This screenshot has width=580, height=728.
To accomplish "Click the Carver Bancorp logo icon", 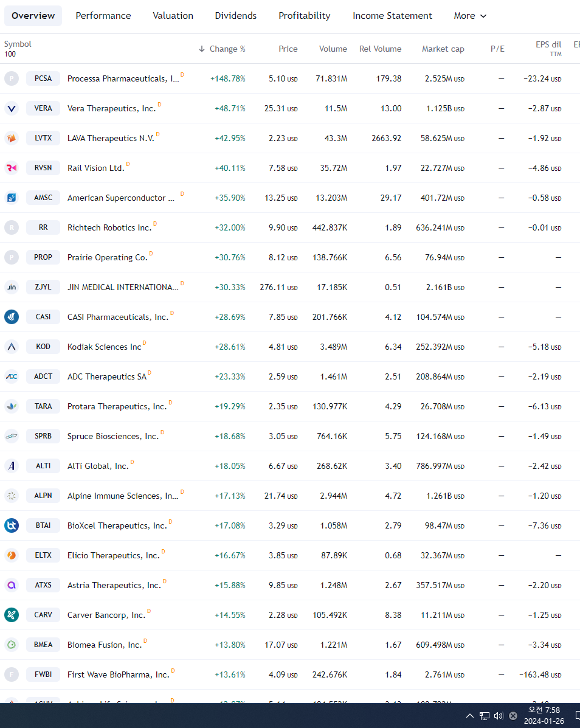I will click(12, 615).
